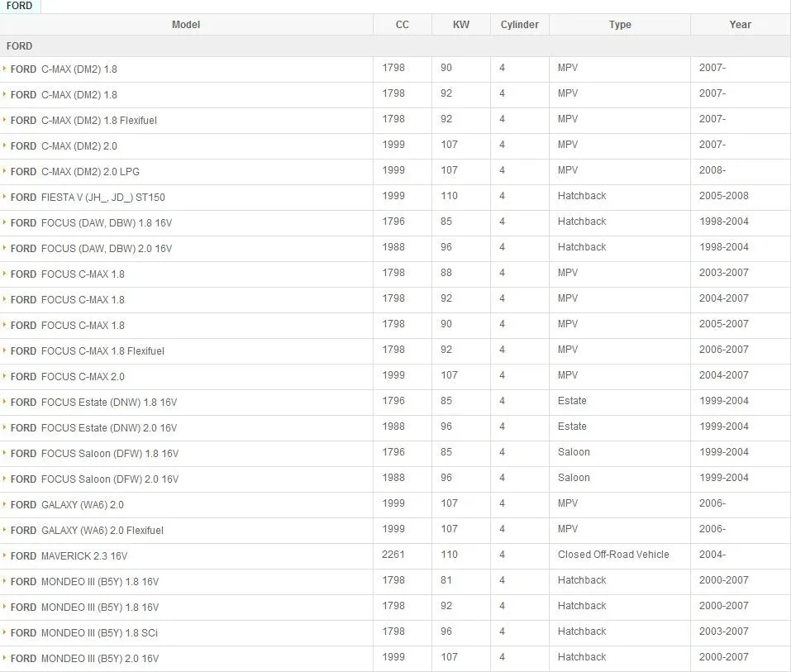Select FORD FOCUS (DAW, DBW) 2.0 16V model
791x672 pixels.
tap(91, 249)
